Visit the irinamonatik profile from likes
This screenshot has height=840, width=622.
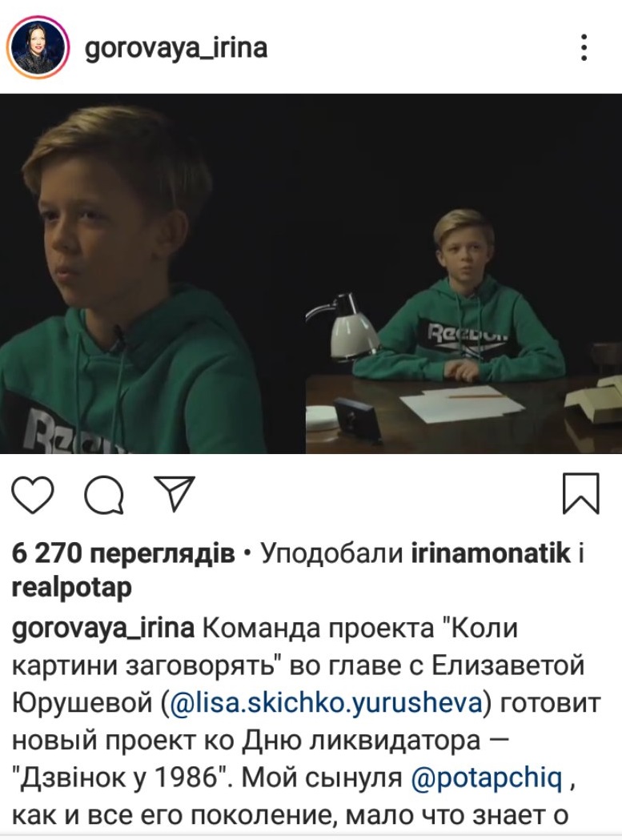(491, 553)
